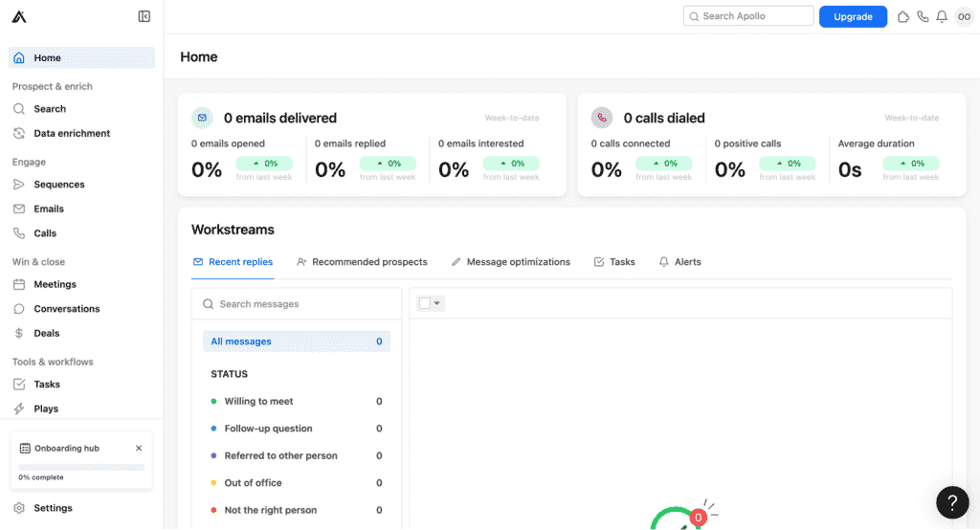Open Data enrichment text in sidebar
This screenshot has width=980, height=530.
tap(72, 133)
